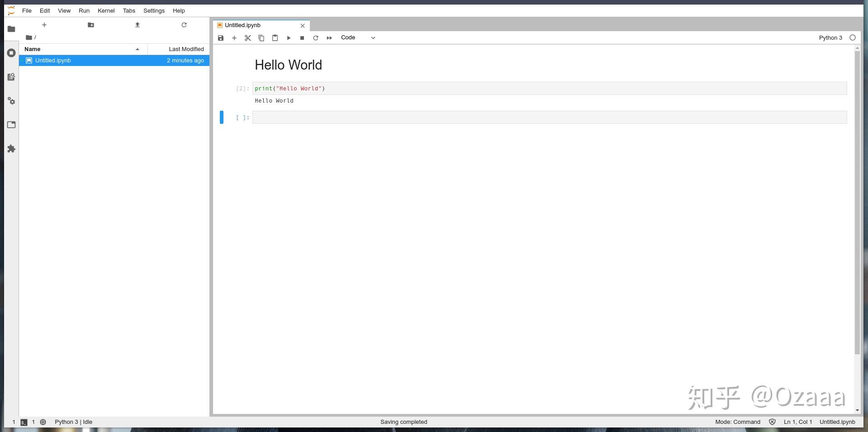Copy the selected cell
Screen dimensions: 868x432
point(261,38)
